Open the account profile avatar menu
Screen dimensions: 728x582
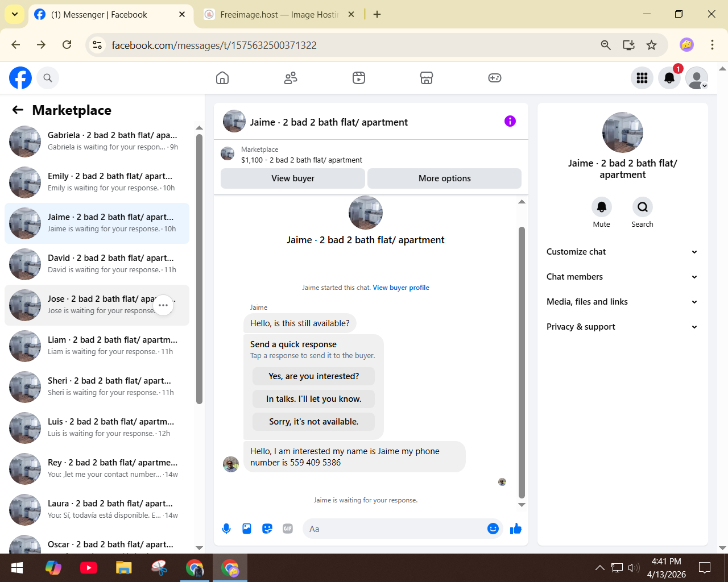tap(697, 78)
